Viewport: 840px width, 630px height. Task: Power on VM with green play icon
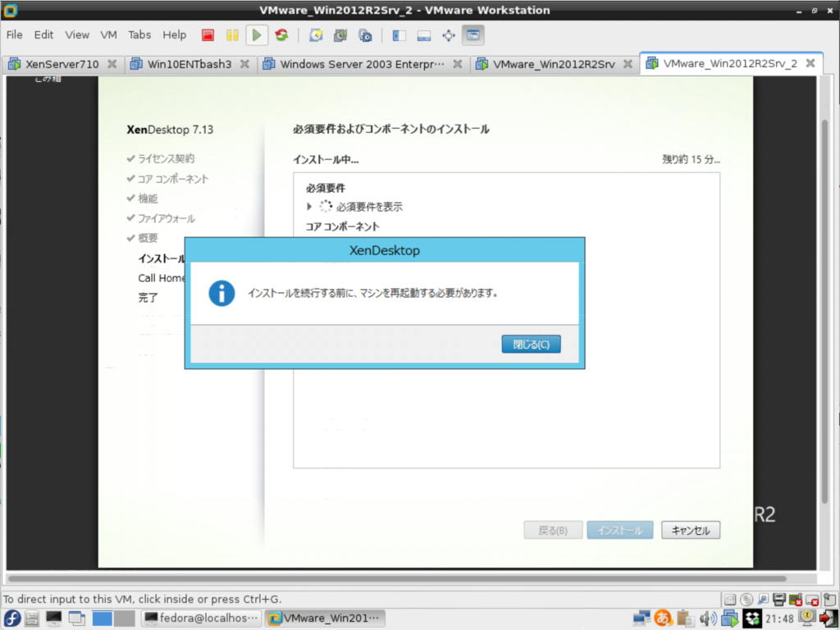257,35
